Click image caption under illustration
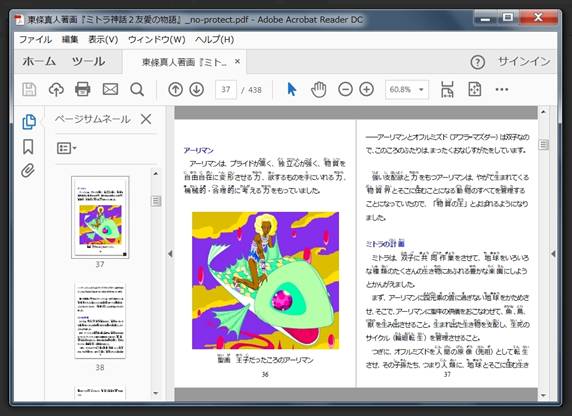 tap(265, 360)
